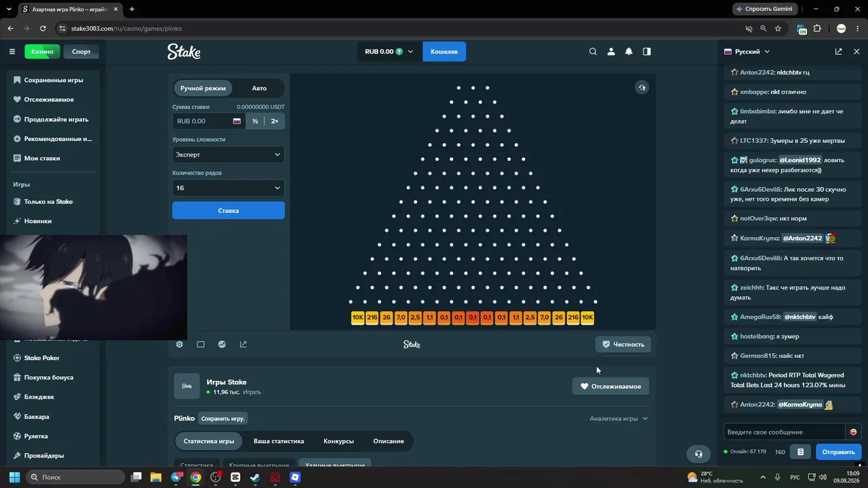Ask Gemini from the browser title bar
The height and width of the screenshot is (488, 868).
[764, 9]
